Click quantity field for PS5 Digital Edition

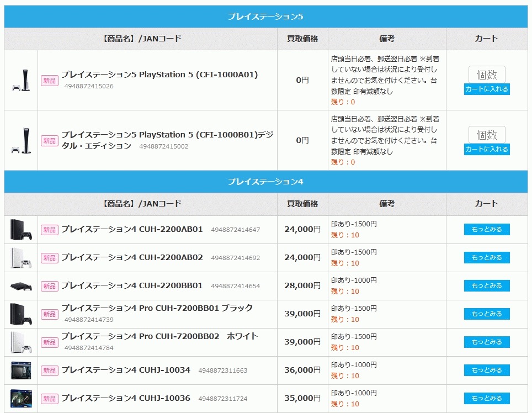486,135
